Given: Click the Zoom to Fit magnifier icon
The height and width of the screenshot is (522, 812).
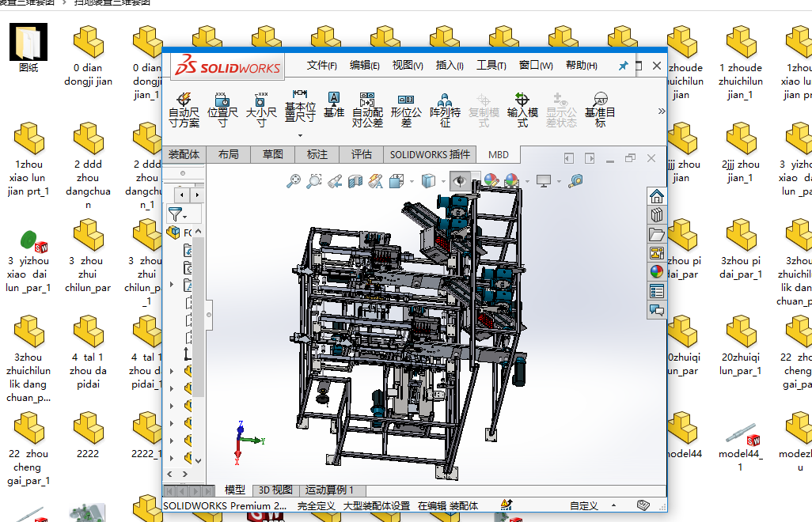Looking at the screenshot, I should 294,181.
